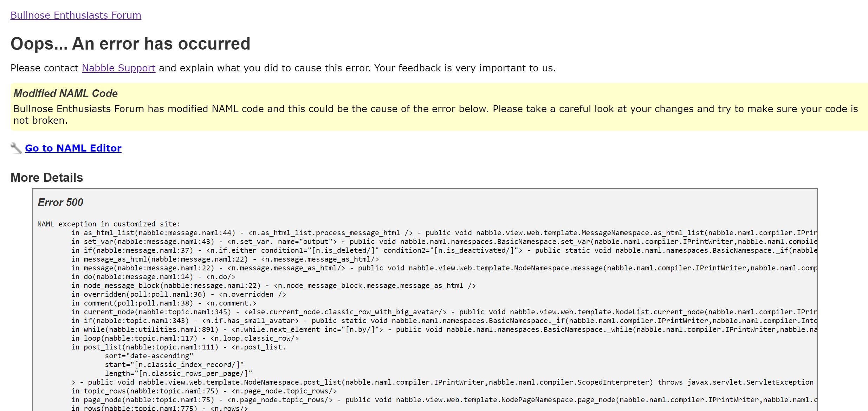Click the 'Oops... An error has occurred' heading
The height and width of the screenshot is (411, 868).
(130, 44)
